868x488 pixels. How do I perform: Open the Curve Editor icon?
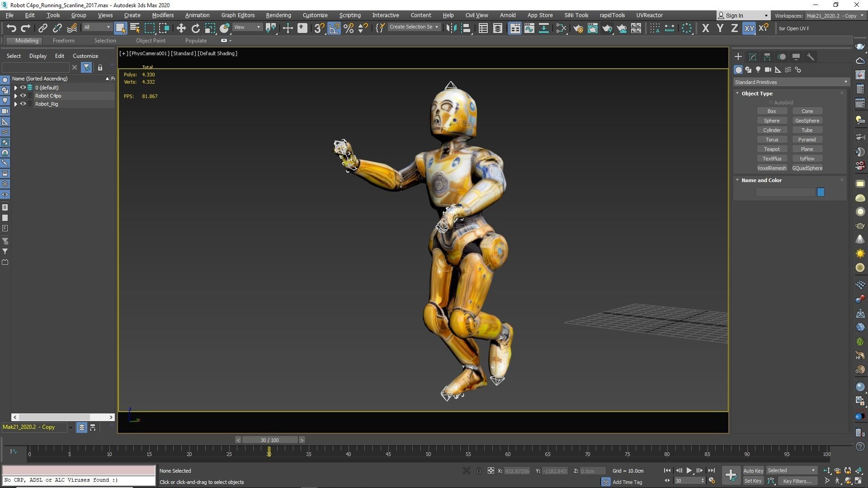[x=529, y=28]
